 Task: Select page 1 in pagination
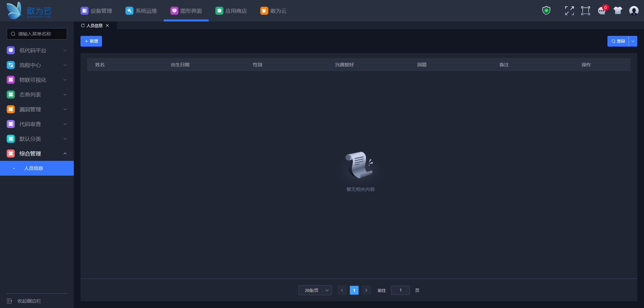click(354, 290)
